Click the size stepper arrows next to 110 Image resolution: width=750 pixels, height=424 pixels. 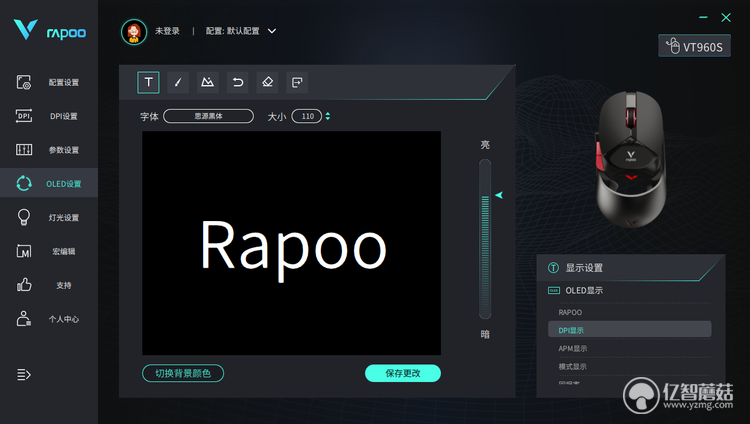[x=328, y=116]
